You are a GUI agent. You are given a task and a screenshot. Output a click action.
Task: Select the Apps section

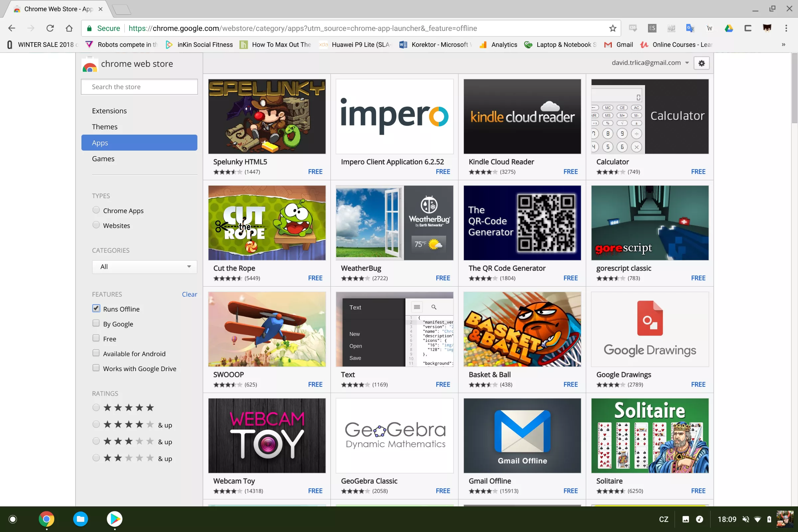[139, 143]
